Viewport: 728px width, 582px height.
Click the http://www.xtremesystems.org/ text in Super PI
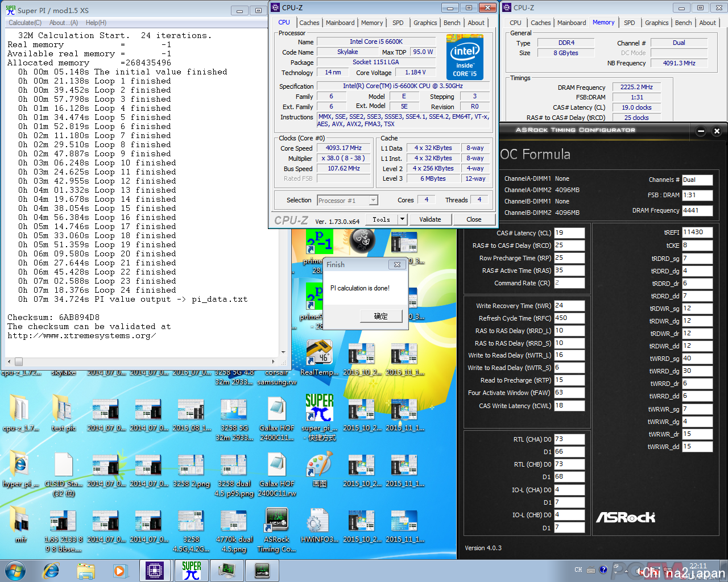81,335
